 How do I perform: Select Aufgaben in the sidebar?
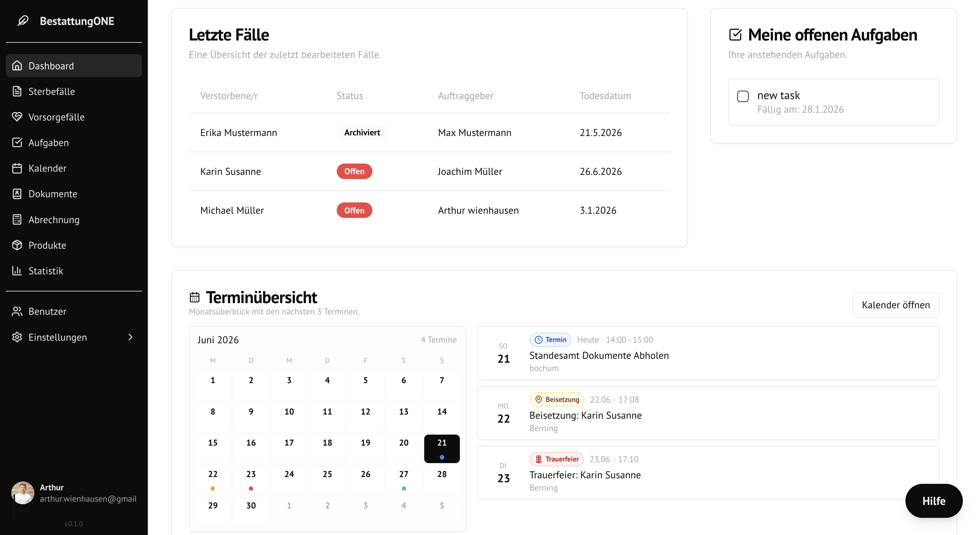click(x=74, y=142)
